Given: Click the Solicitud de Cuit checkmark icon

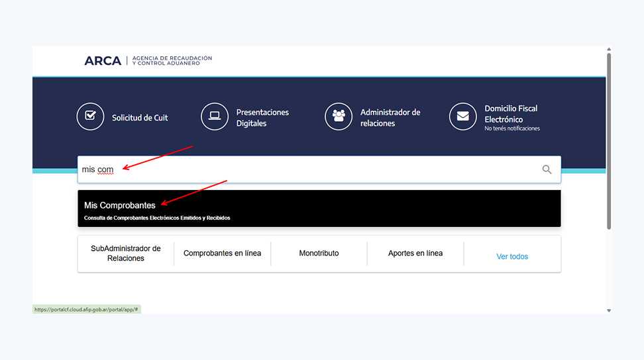Looking at the screenshot, I should tap(90, 116).
